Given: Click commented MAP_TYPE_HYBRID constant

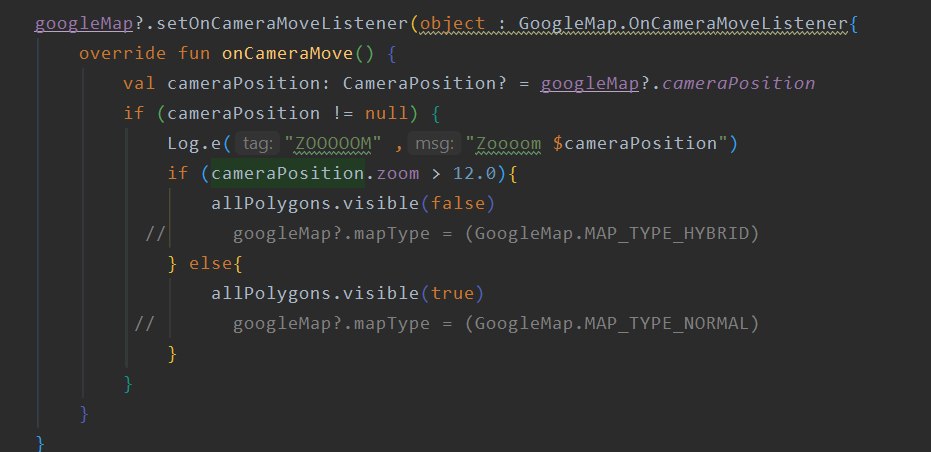Looking at the screenshot, I should [x=667, y=233].
